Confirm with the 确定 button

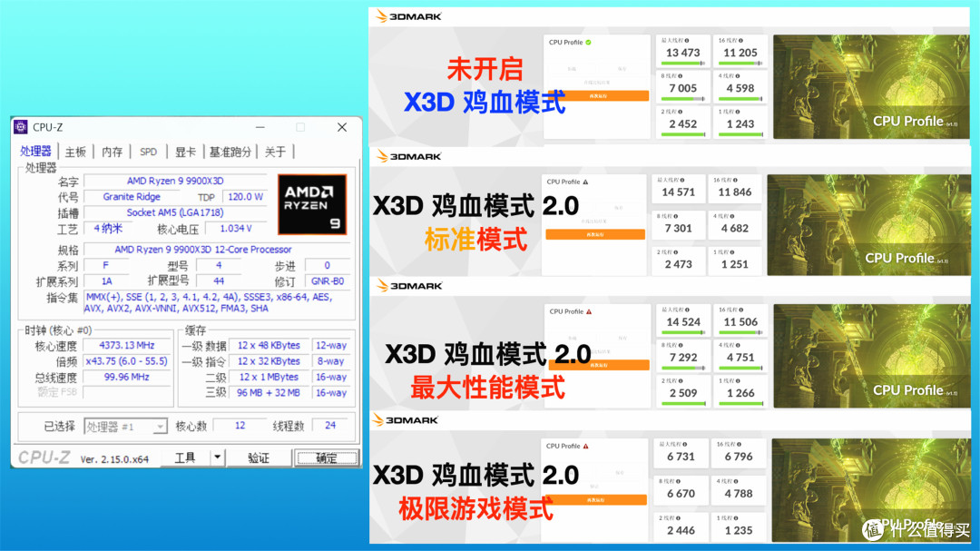(x=327, y=458)
